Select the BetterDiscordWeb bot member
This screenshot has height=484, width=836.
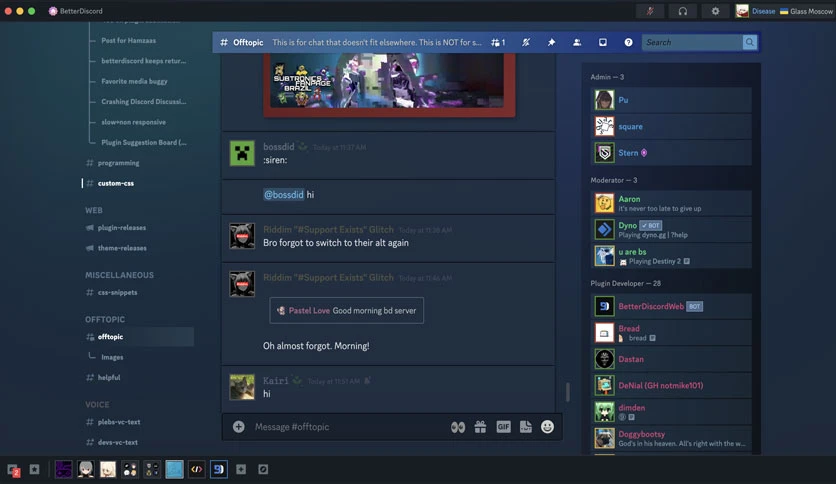coord(671,306)
